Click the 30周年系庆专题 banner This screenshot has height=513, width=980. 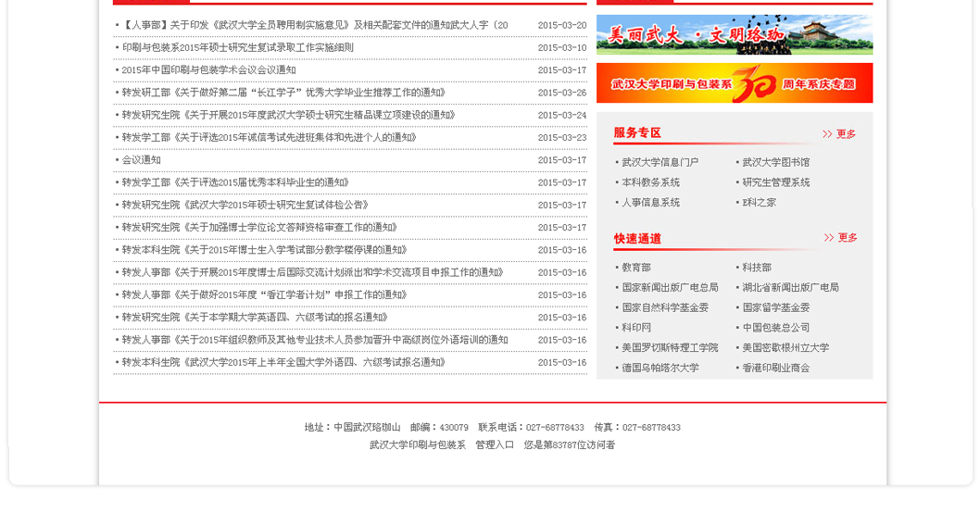click(x=735, y=82)
